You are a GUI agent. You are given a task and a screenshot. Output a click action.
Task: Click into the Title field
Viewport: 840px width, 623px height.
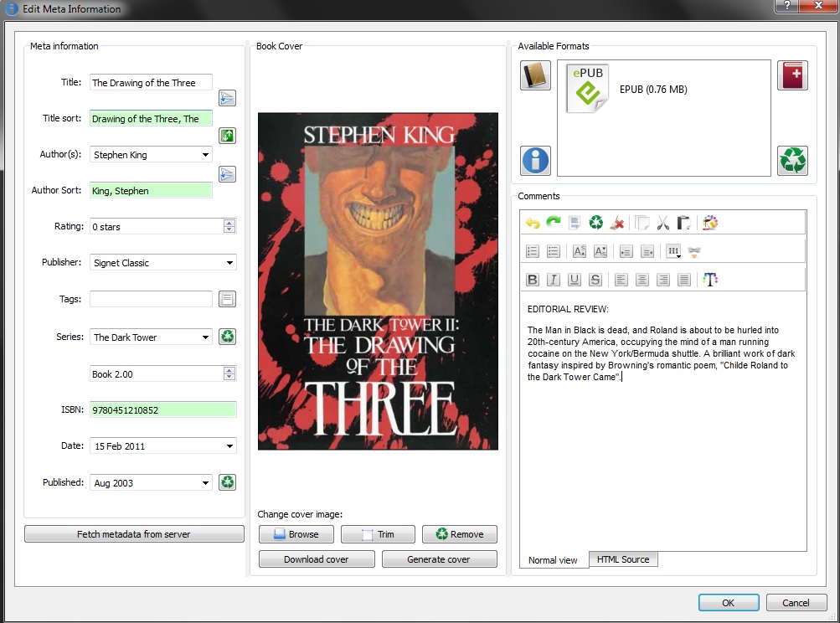(x=151, y=83)
